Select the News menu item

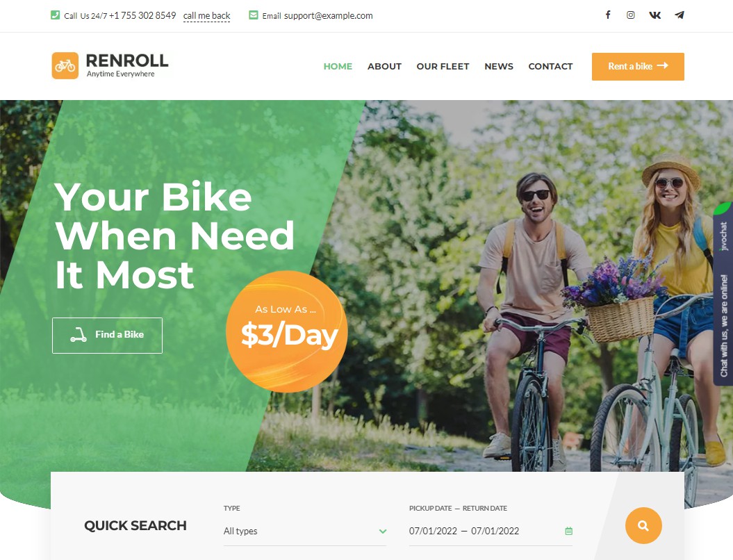pos(499,67)
